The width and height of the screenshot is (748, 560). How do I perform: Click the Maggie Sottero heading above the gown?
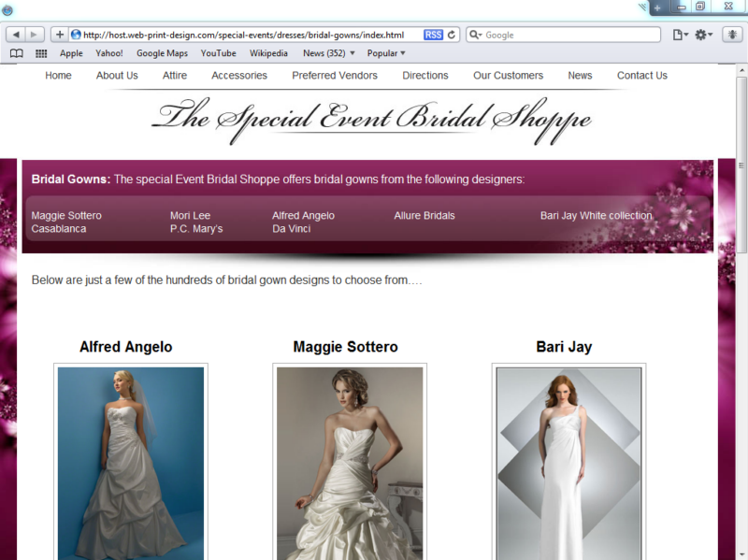(345, 347)
